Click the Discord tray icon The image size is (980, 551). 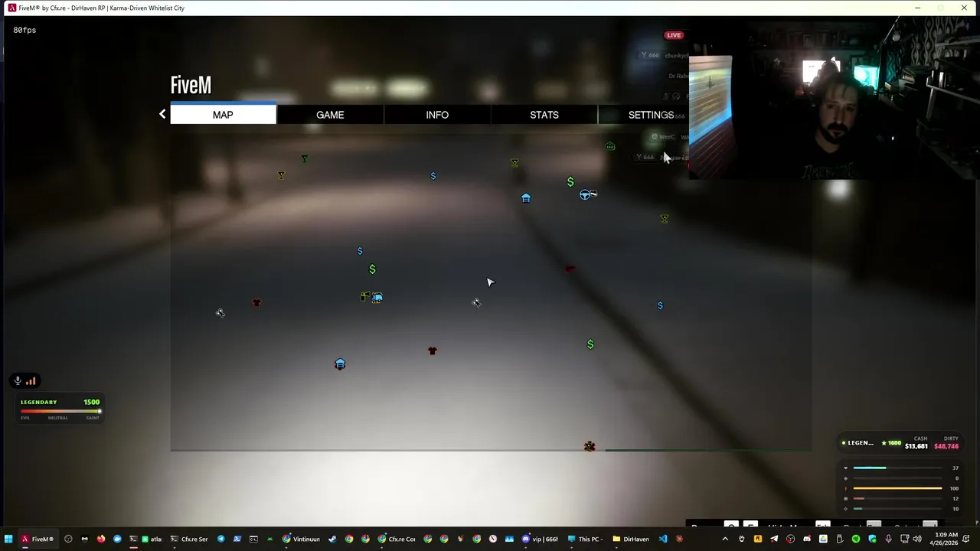click(807, 539)
